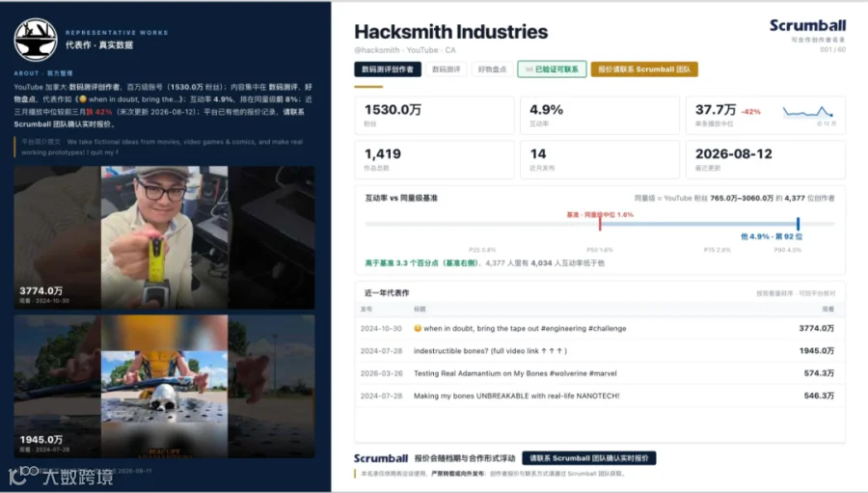The image size is (868, 493).
Task: Select the 好物盘点 tag
Action: click(492, 69)
